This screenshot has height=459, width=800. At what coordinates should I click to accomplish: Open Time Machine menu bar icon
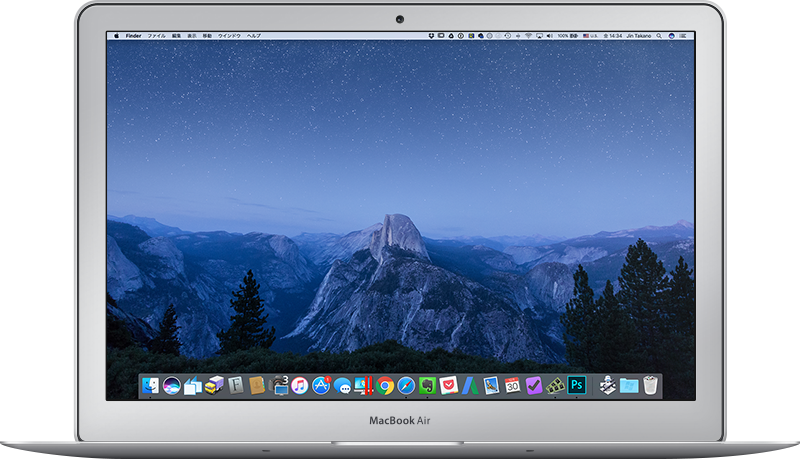(x=508, y=36)
